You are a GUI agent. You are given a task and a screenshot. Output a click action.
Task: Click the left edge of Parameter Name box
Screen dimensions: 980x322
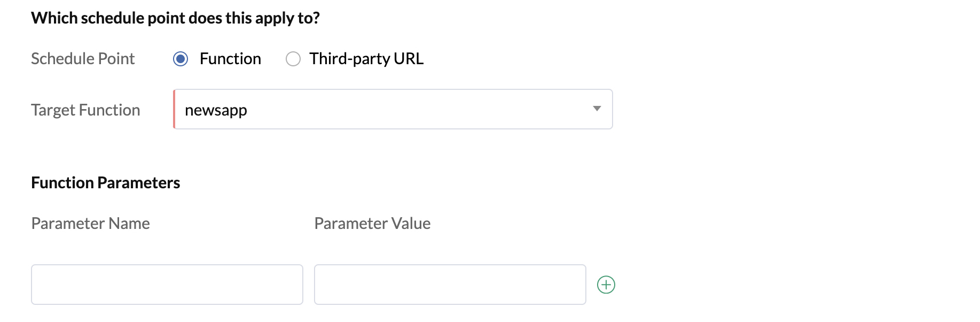tap(36, 285)
